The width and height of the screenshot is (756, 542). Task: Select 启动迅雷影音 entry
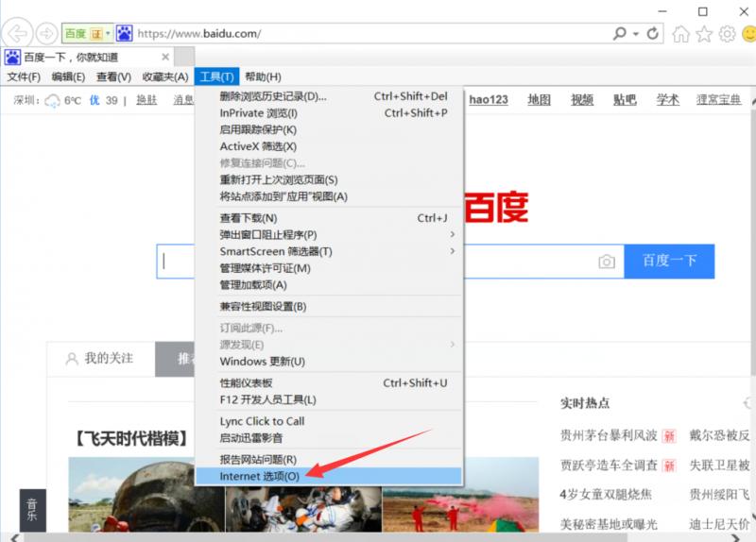point(329,438)
